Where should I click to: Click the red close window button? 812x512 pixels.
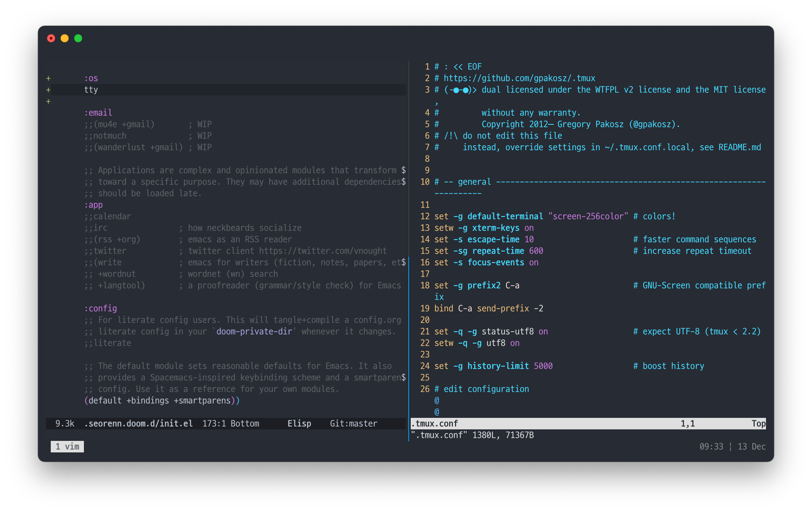coord(51,38)
